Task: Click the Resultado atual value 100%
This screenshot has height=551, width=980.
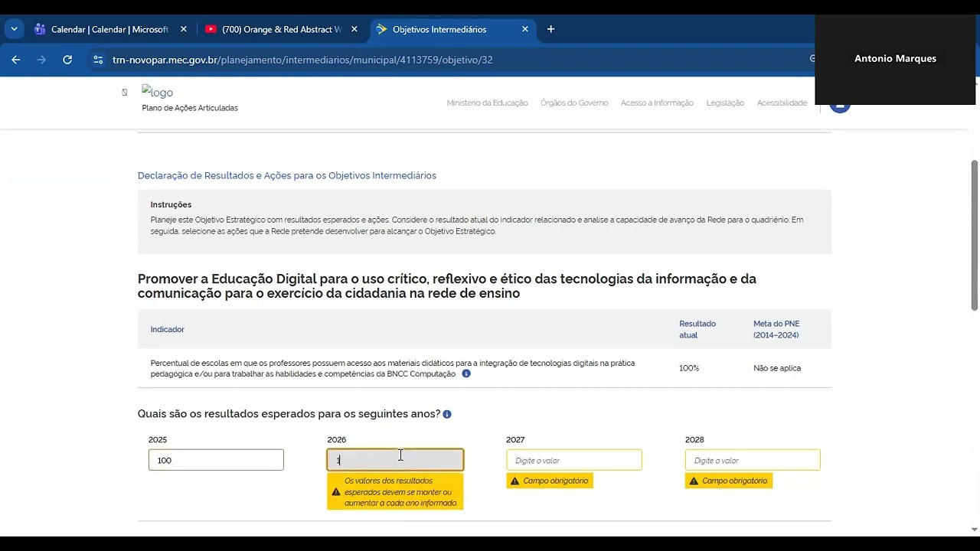Action: point(689,368)
